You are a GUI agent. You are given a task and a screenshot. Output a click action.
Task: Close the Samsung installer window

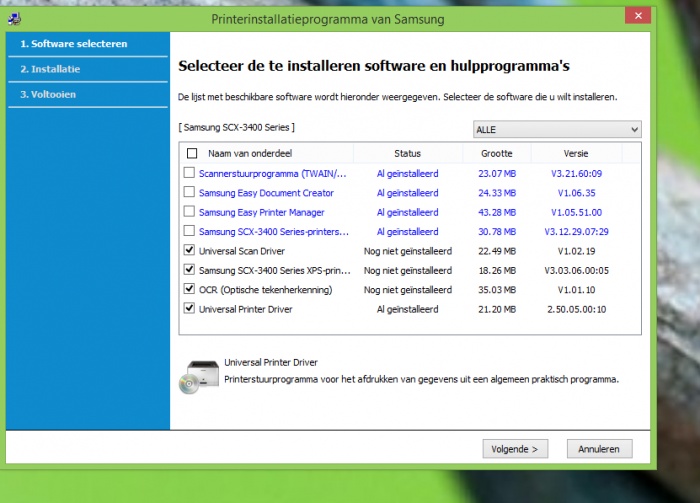(x=638, y=16)
